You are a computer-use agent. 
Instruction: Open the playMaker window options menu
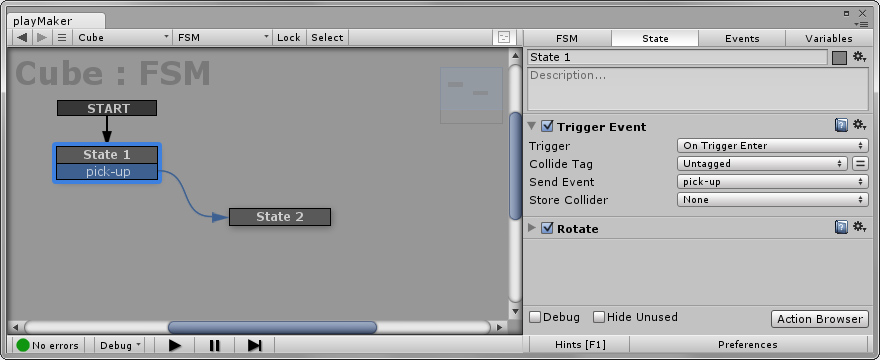click(x=860, y=24)
